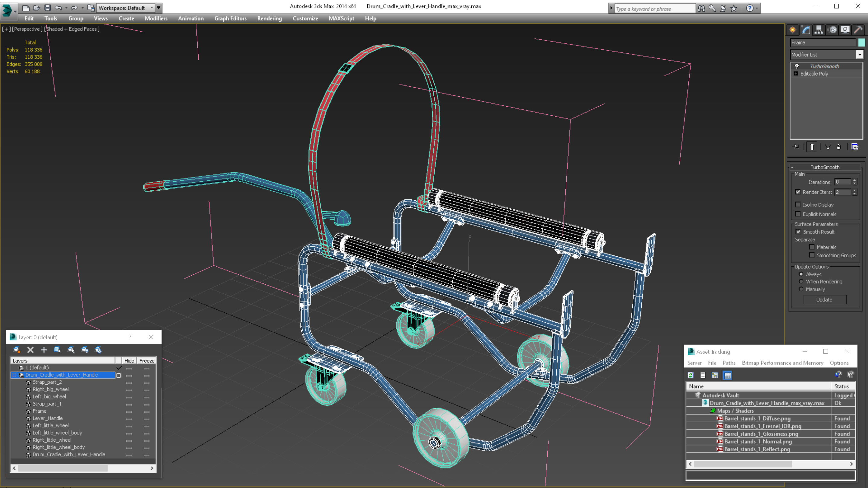Click Make Unique icon under modifier stack
Image resolution: width=868 pixels, height=488 pixels.
828,147
